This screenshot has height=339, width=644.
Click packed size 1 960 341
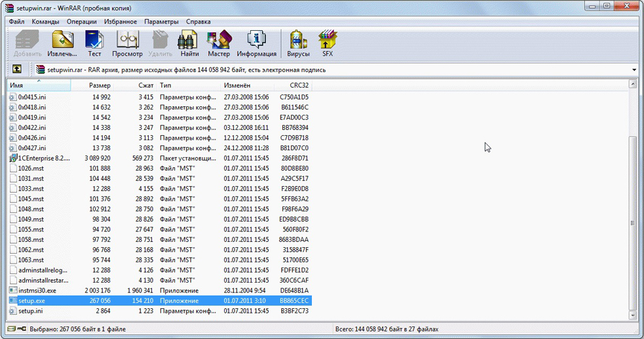tap(140, 290)
